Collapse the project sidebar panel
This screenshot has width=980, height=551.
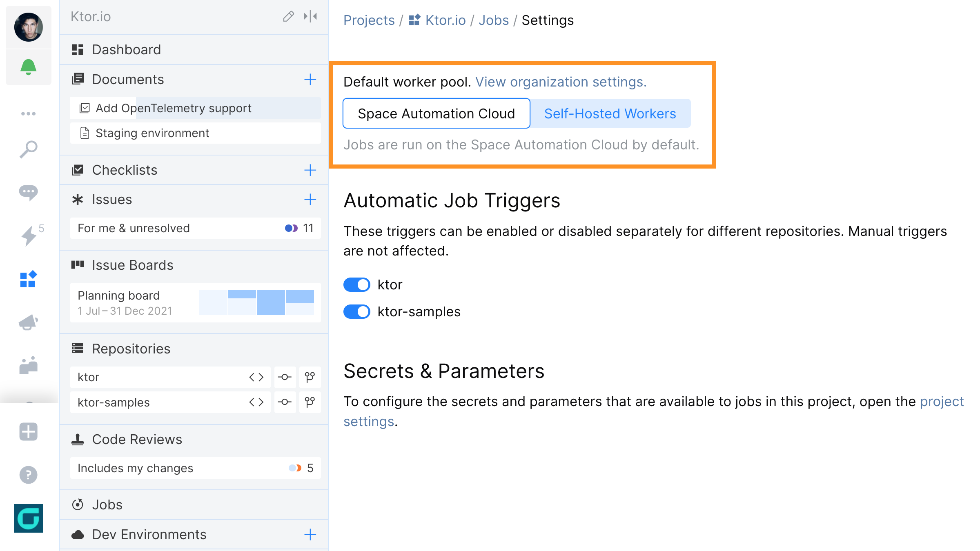click(x=310, y=16)
